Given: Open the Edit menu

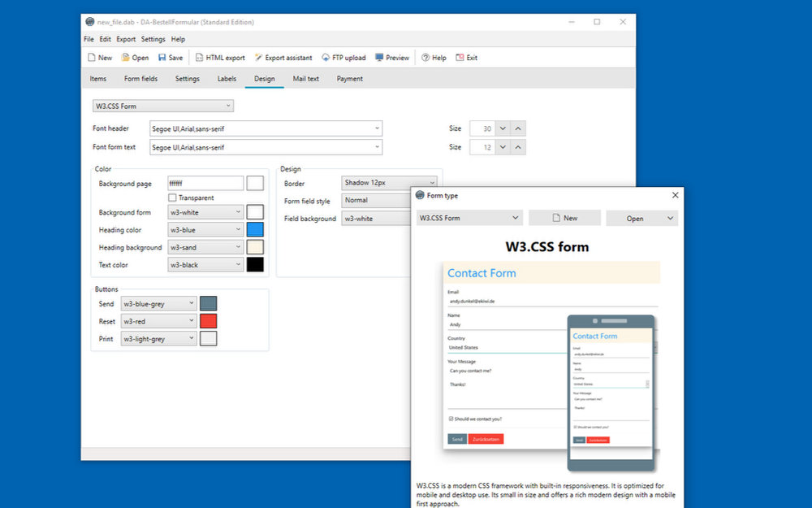Looking at the screenshot, I should (x=105, y=39).
